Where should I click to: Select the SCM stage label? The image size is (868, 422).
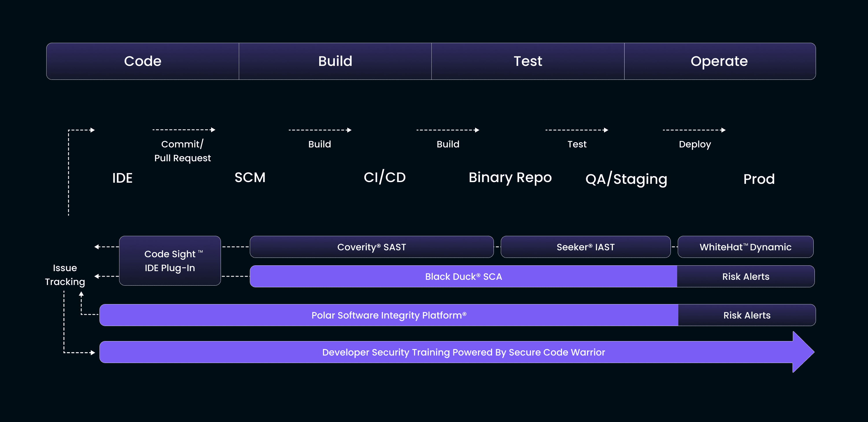[x=250, y=177]
